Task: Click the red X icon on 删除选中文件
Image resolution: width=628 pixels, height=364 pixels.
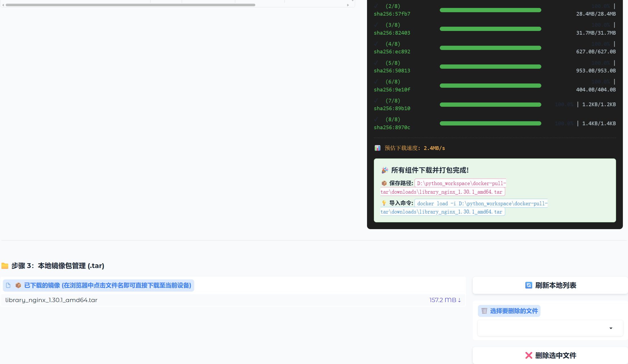Action: [528, 355]
